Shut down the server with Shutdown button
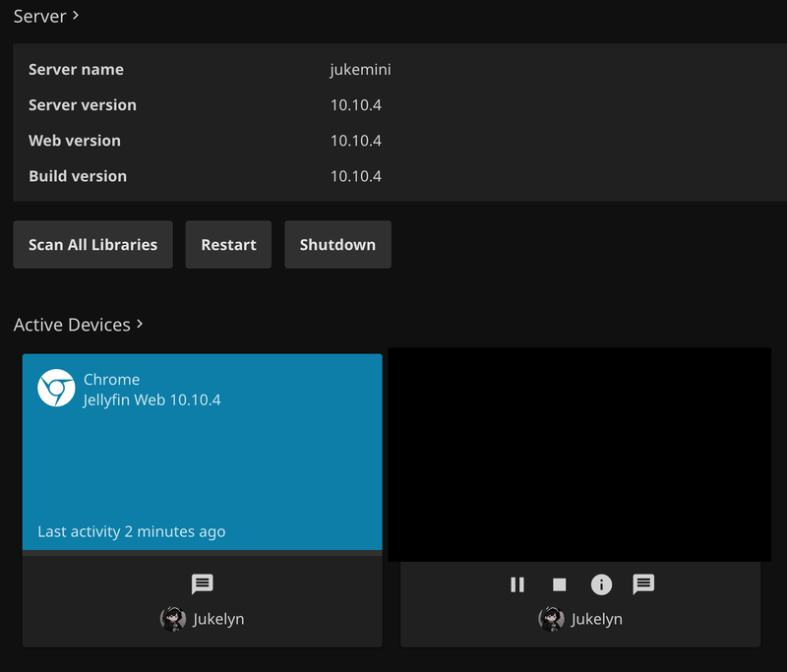Viewport: 787px width, 672px height. pyautogui.click(x=337, y=244)
